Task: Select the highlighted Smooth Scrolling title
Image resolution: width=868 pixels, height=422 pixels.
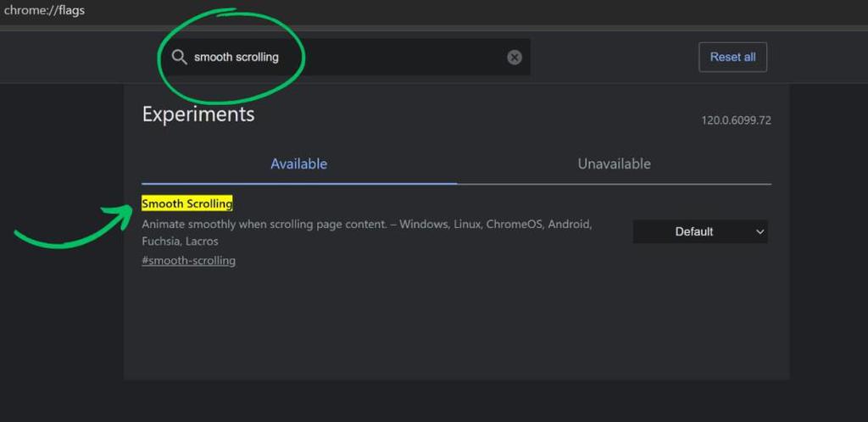Action: (186, 203)
